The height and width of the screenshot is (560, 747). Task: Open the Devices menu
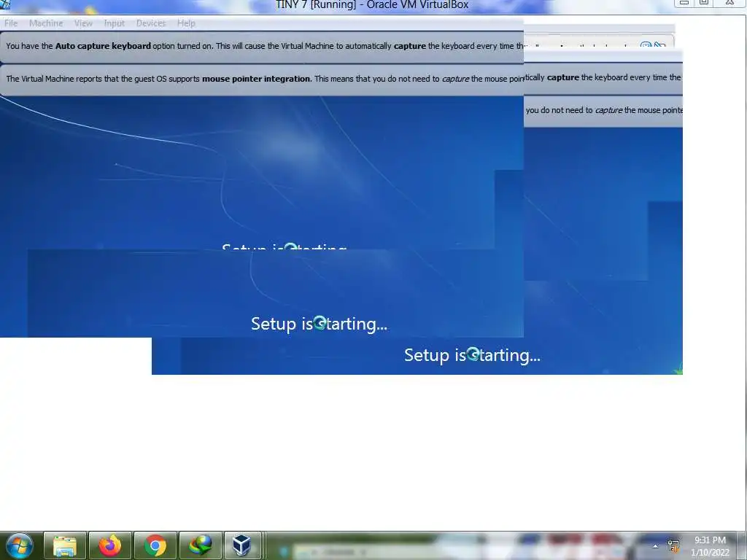[151, 23]
